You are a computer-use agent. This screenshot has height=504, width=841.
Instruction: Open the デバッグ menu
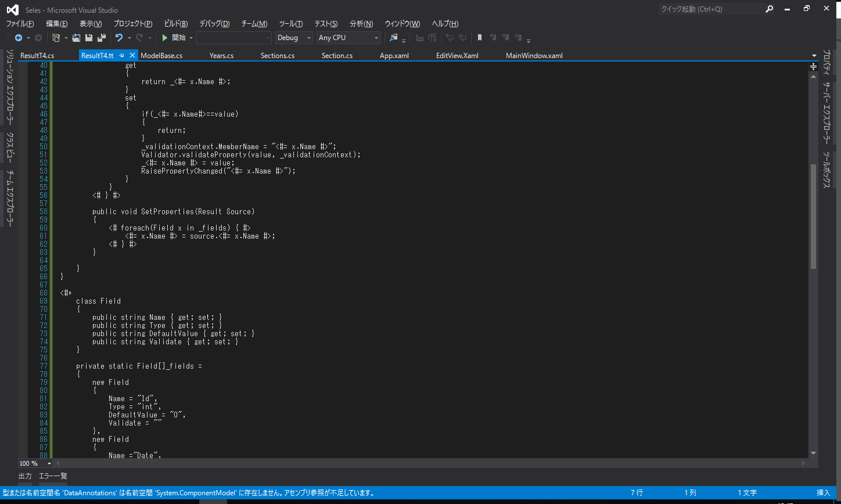coord(214,24)
